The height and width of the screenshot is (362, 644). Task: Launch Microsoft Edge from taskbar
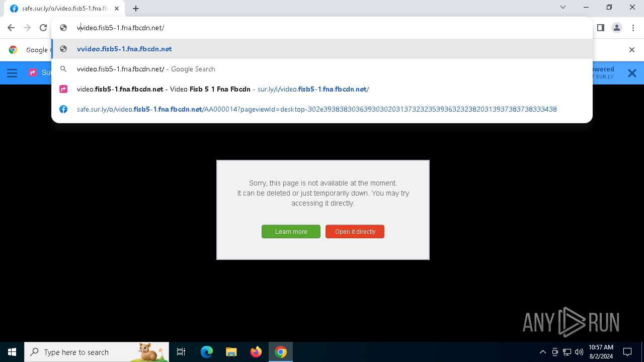click(207, 352)
